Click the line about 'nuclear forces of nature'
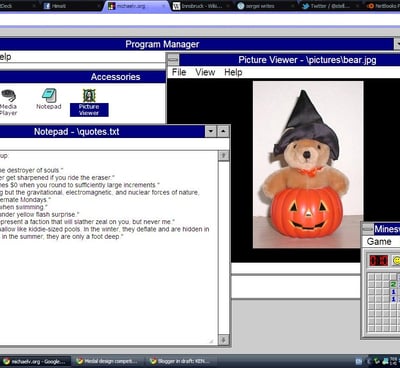 pos(100,192)
